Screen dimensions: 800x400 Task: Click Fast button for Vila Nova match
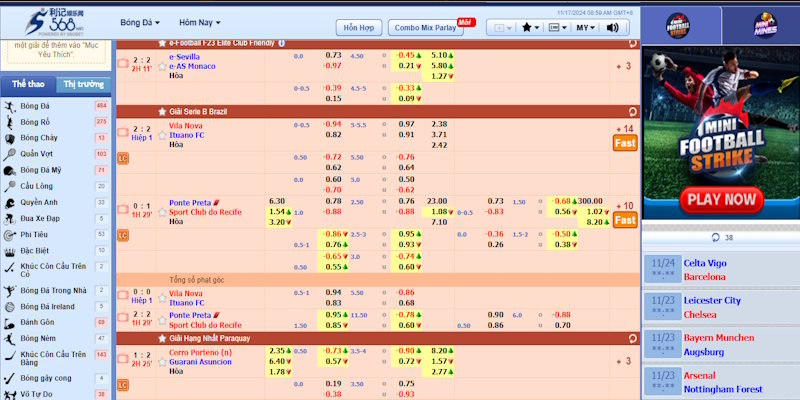pos(625,143)
